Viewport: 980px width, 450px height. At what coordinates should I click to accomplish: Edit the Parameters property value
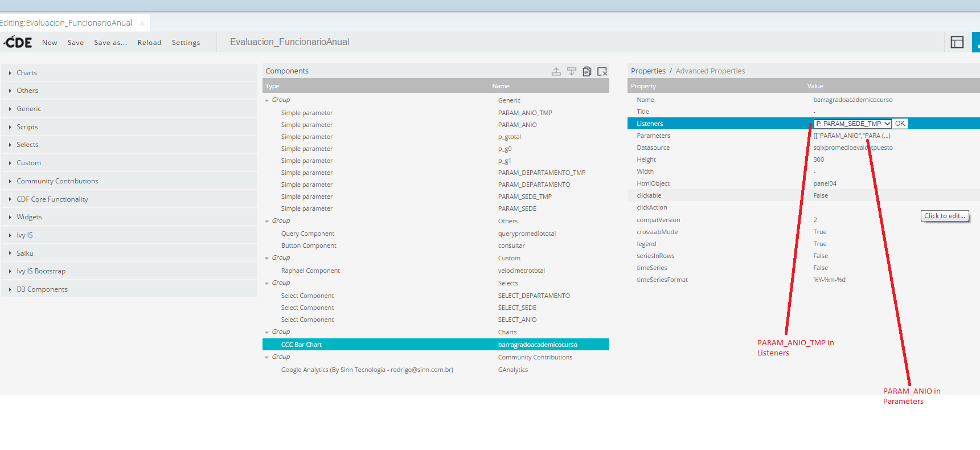pos(851,136)
